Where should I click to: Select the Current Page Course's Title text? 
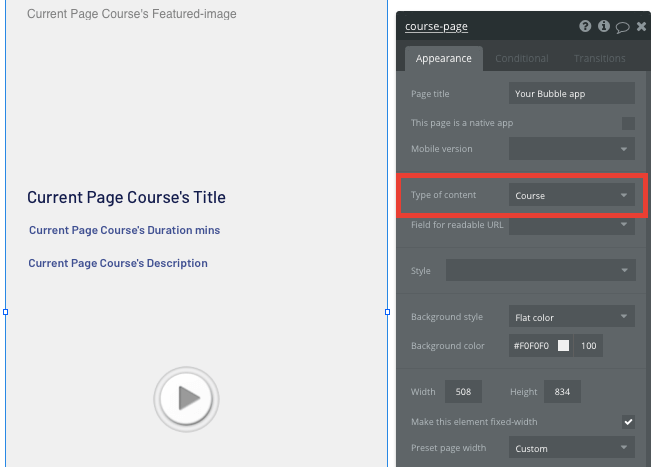126,197
